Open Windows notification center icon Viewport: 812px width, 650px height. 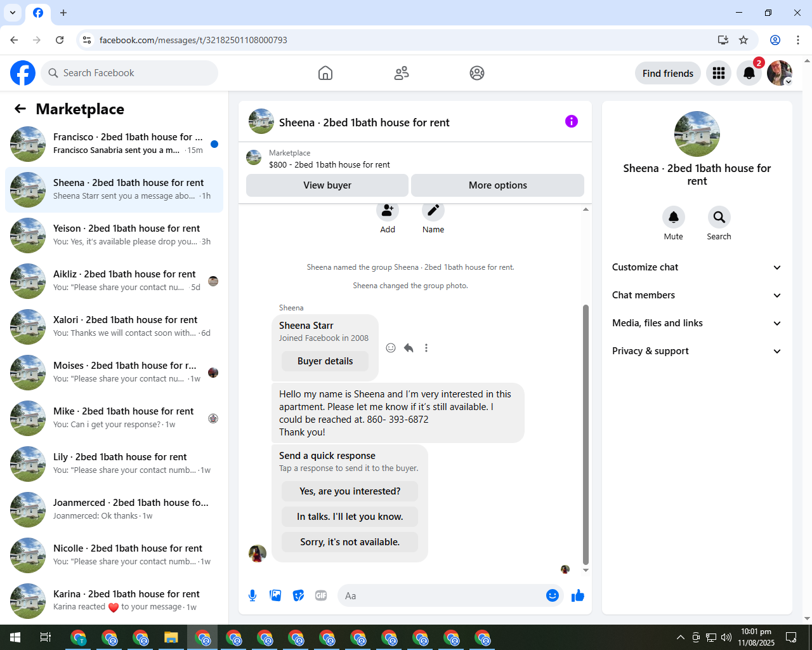(x=791, y=637)
